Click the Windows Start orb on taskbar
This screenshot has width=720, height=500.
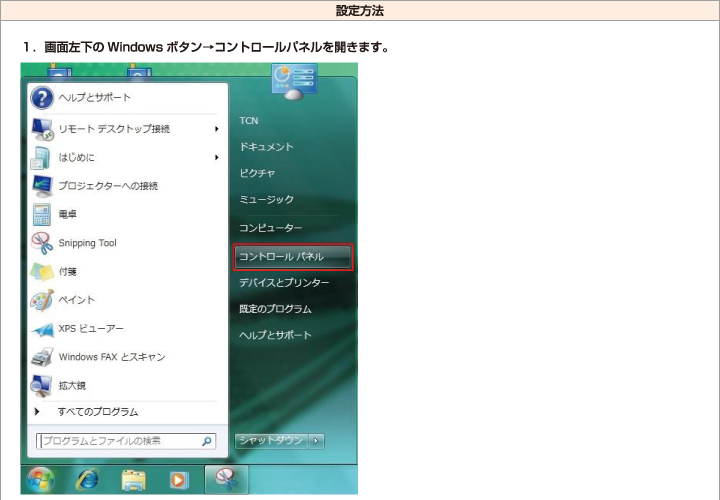click(x=40, y=479)
